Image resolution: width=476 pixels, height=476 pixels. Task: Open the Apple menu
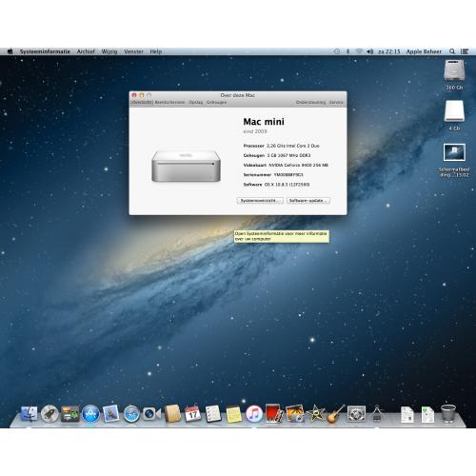[x=10, y=51]
